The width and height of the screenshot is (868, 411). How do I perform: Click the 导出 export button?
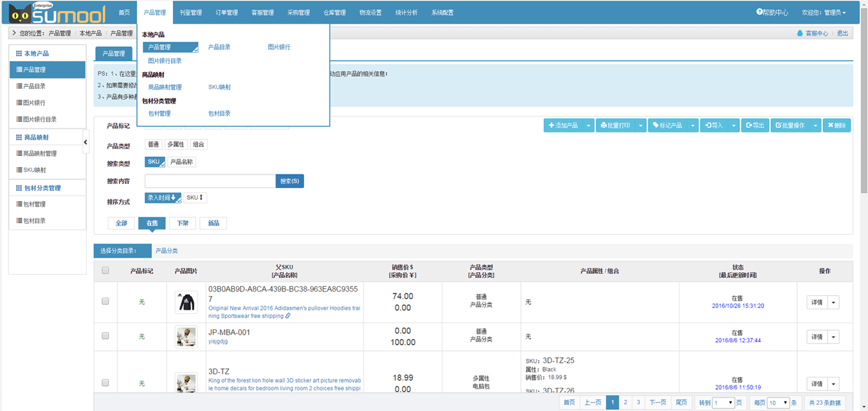click(x=755, y=125)
